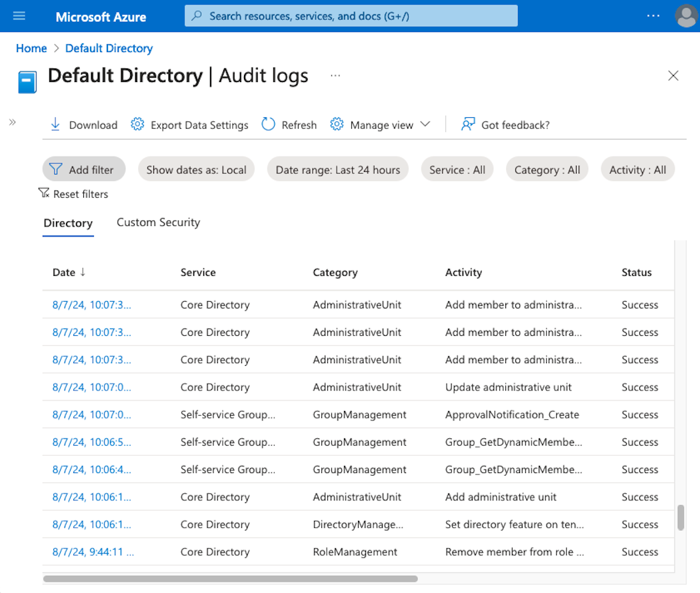Open the top bar ellipsis menu
Screen dimensions: 700x593
pyautogui.click(x=653, y=16)
